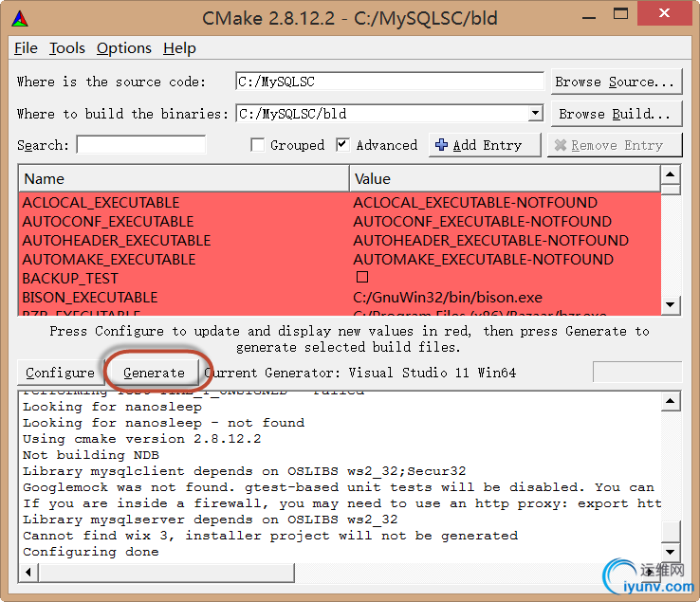This screenshot has width=700, height=602.
Task: Click the cache table scroll down arrow
Action: [x=670, y=305]
